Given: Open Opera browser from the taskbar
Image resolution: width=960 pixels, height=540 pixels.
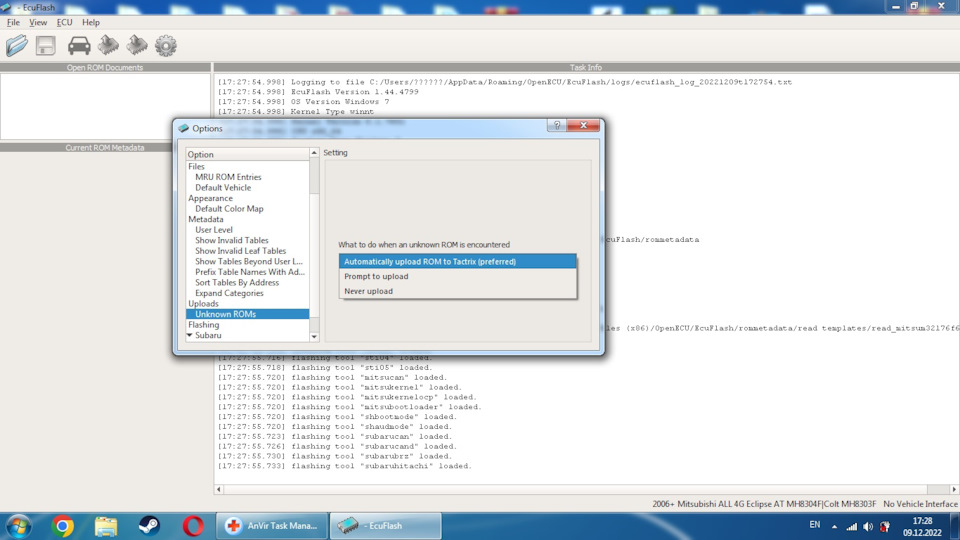Looking at the screenshot, I should (193, 526).
